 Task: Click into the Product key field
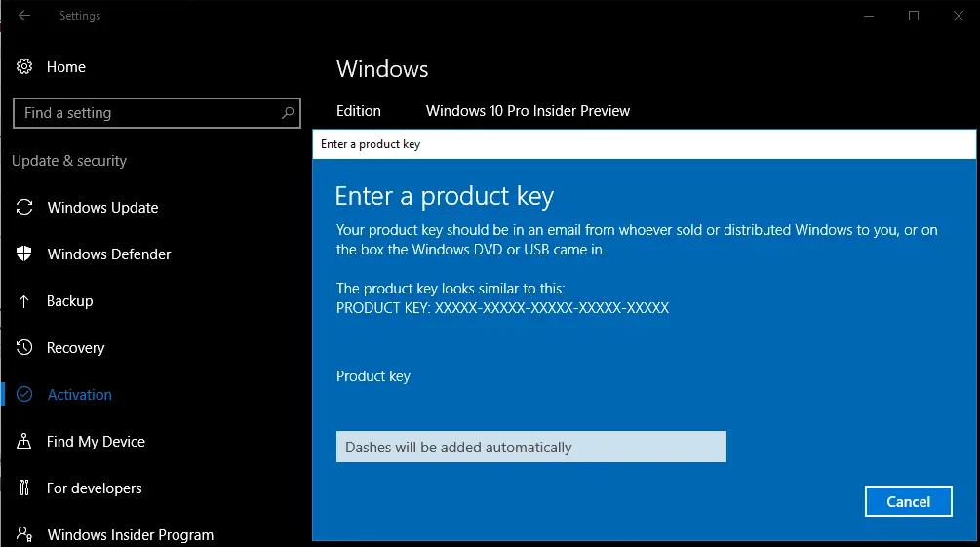pyautogui.click(x=530, y=447)
